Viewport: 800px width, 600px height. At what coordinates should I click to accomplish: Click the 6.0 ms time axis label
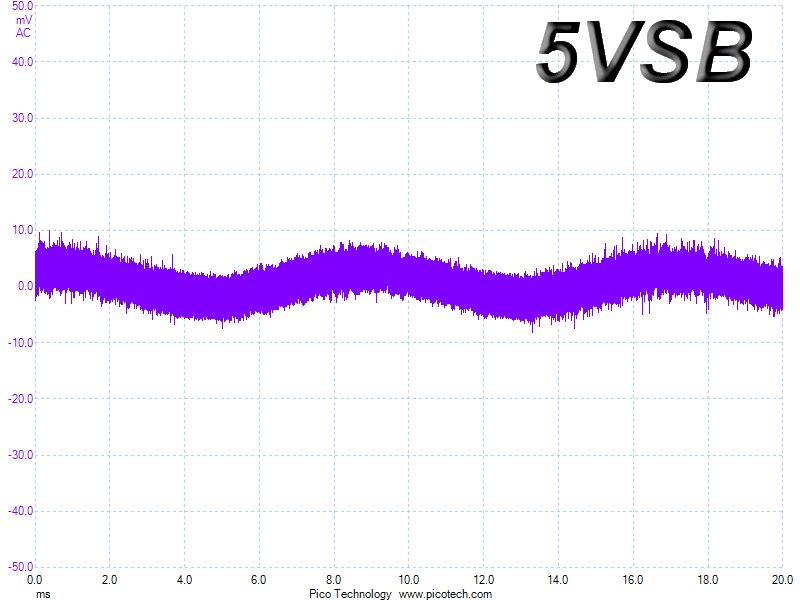(x=259, y=580)
